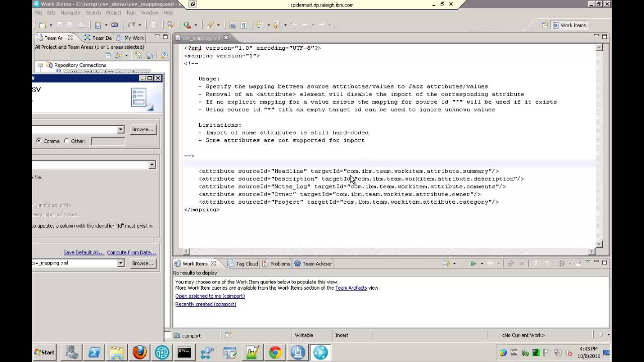Click the Next Annotation arrow icon
This screenshot has height=362, width=644.
click(260, 25)
